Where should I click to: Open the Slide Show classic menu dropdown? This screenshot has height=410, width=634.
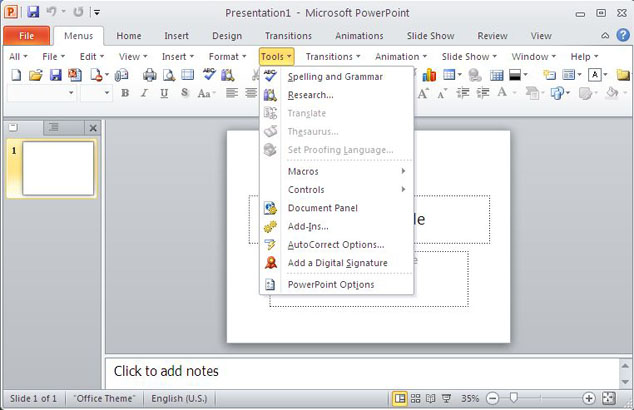pos(469,57)
